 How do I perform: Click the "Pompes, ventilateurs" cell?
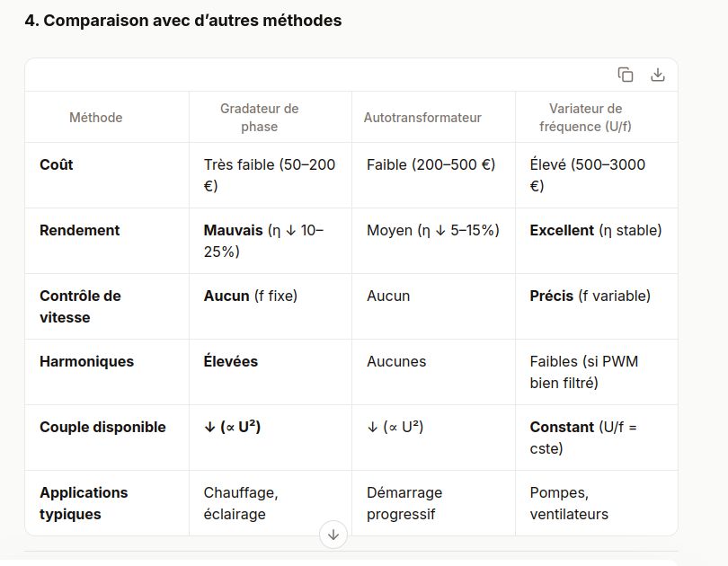(x=569, y=503)
